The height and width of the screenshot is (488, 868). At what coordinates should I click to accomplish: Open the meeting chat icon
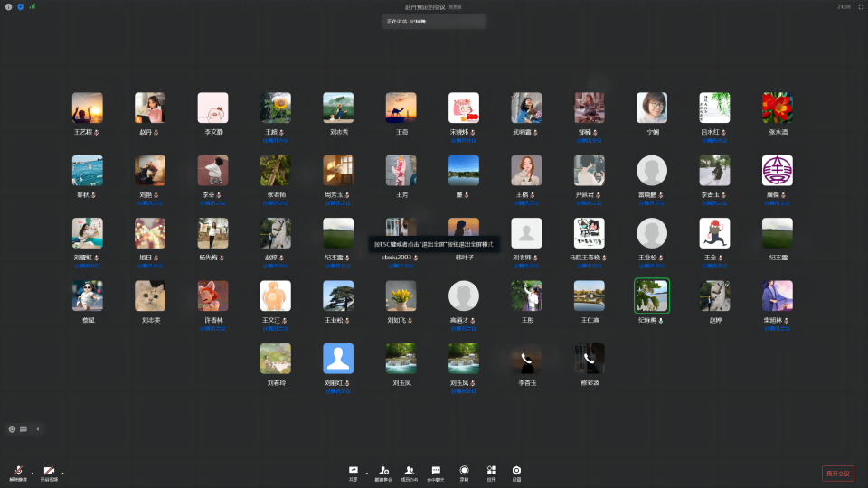coord(436,470)
